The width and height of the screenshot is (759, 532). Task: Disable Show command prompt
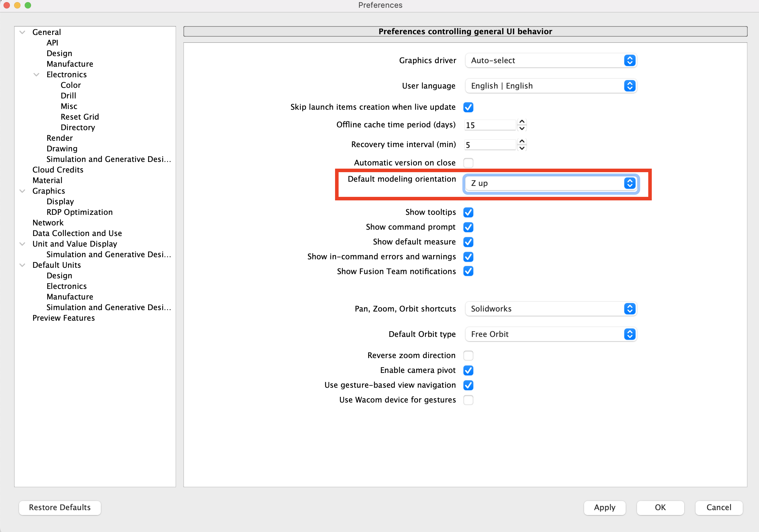(x=468, y=227)
